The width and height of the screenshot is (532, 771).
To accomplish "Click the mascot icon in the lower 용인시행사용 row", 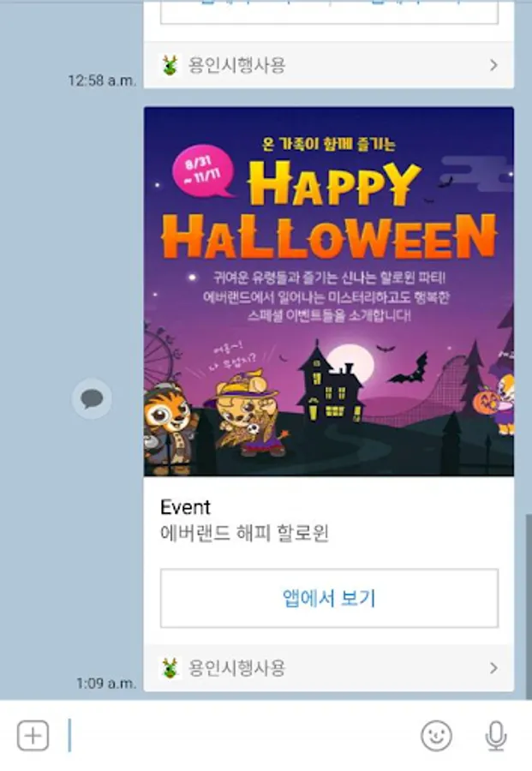I will pyautogui.click(x=170, y=668).
